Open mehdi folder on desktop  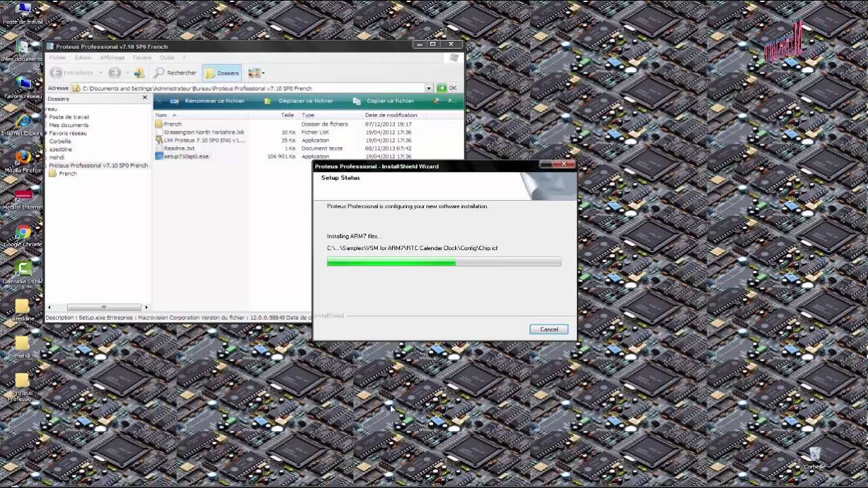[x=22, y=348]
